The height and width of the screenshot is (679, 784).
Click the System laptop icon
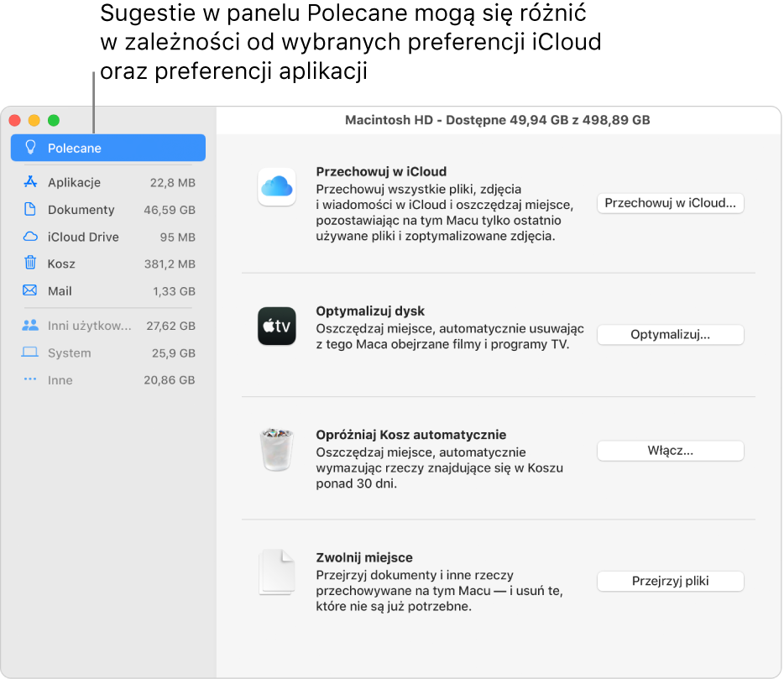30,353
